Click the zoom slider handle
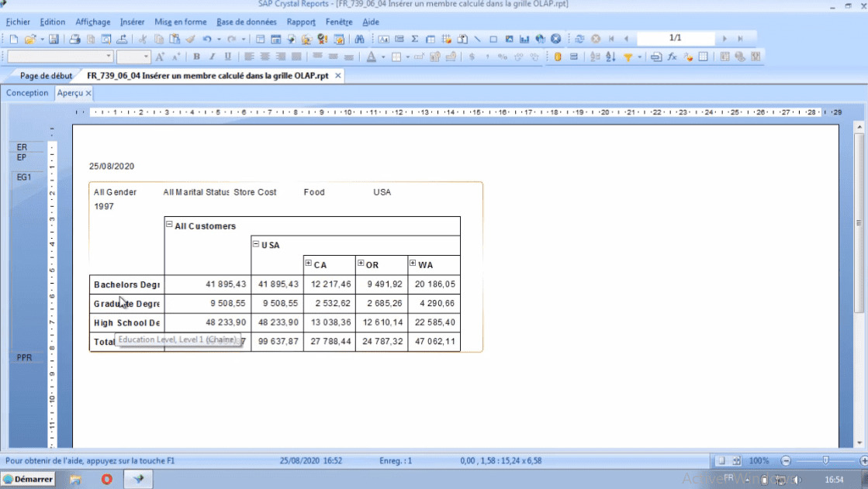The image size is (868, 489). [825, 460]
